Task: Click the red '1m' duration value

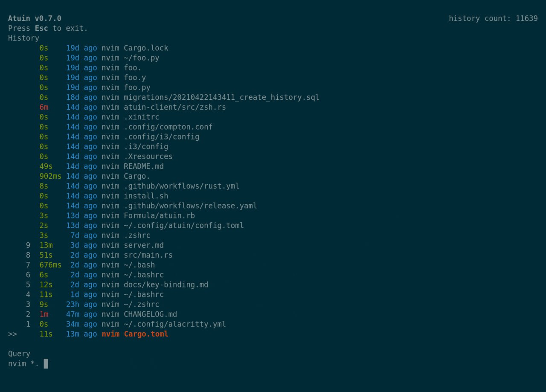Action: point(44,314)
